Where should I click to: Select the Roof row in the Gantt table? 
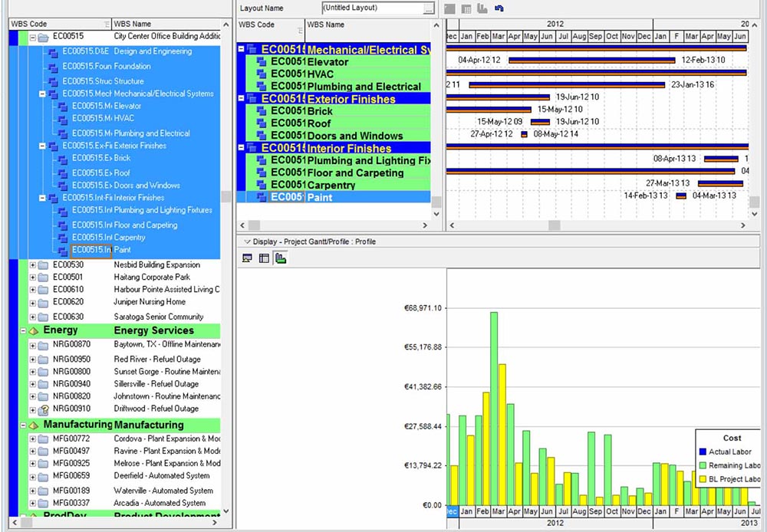319,123
